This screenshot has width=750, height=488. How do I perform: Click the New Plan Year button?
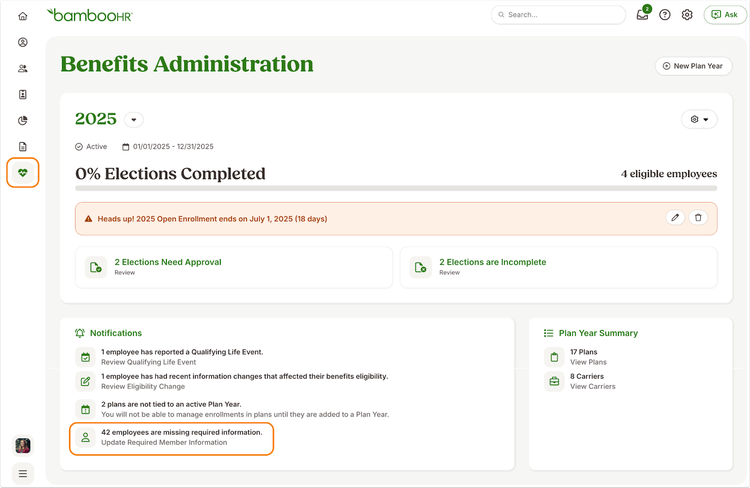(x=694, y=66)
